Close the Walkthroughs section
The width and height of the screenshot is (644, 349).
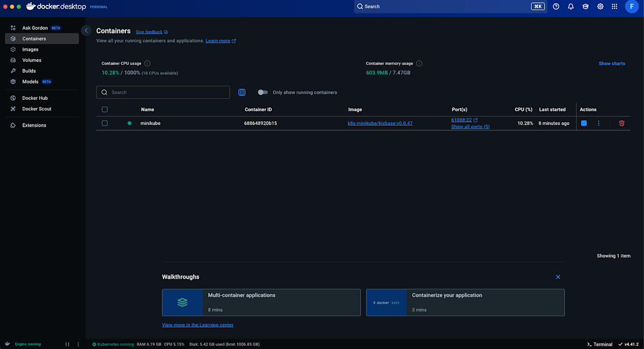click(558, 277)
